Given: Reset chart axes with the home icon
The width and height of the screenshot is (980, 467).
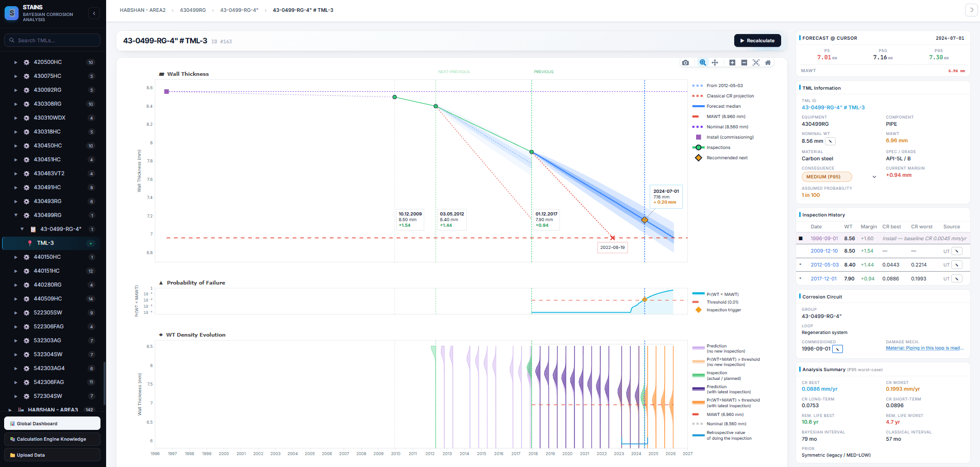Looking at the screenshot, I should 768,62.
